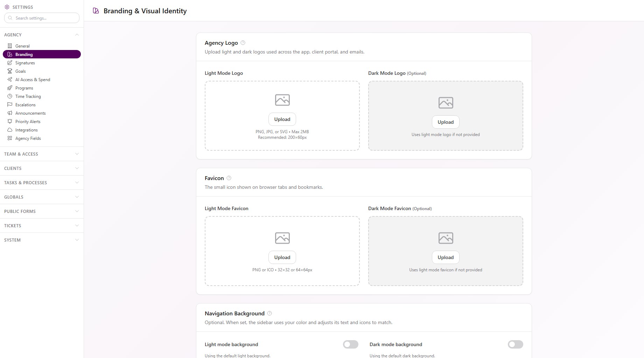
Task: Upload a dark mode favicon
Action: (x=446, y=257)
